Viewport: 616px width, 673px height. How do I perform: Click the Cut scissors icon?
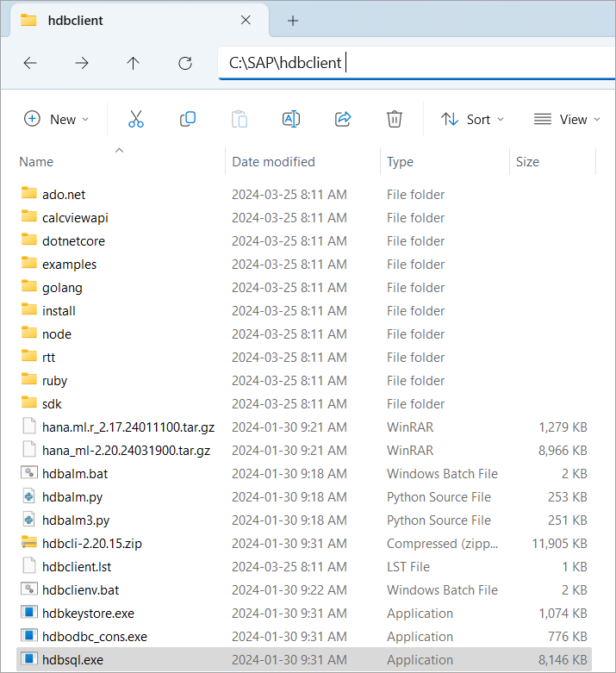click(x=135, y=119)
